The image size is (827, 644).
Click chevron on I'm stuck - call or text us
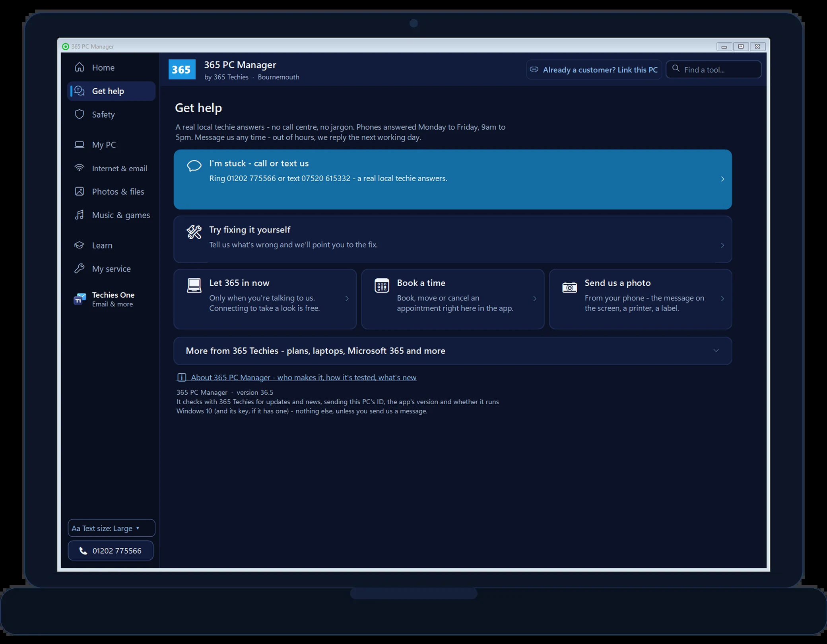[722, 179]
